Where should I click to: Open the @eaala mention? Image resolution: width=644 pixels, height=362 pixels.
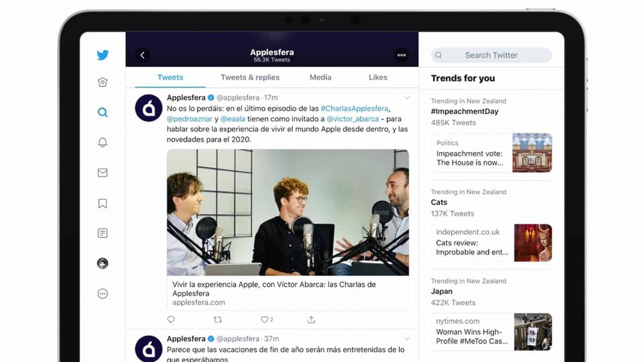point(233,119)
